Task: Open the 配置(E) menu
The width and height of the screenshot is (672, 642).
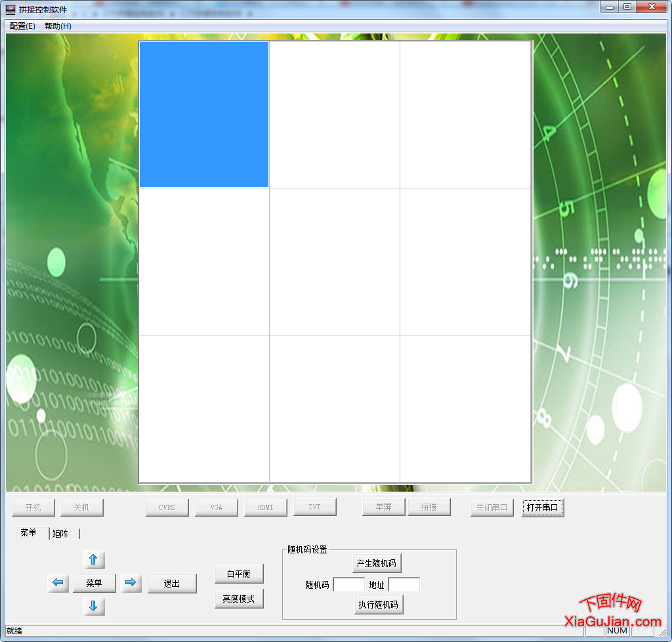Action: (22, 26)
